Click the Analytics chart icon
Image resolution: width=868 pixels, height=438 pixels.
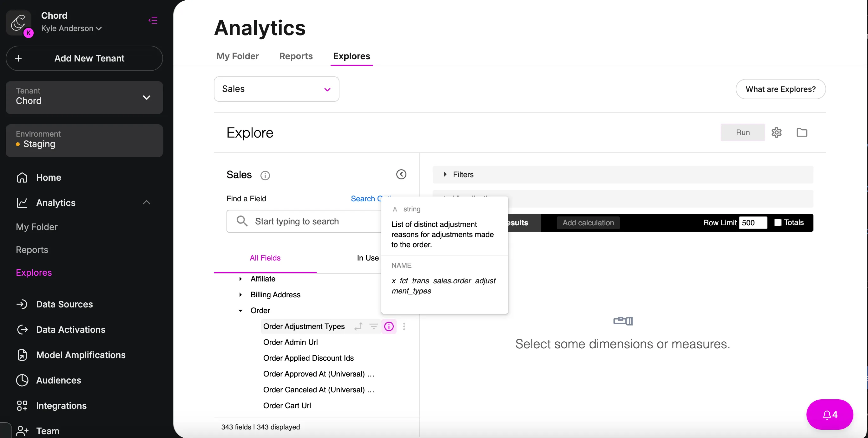[22, 203]
